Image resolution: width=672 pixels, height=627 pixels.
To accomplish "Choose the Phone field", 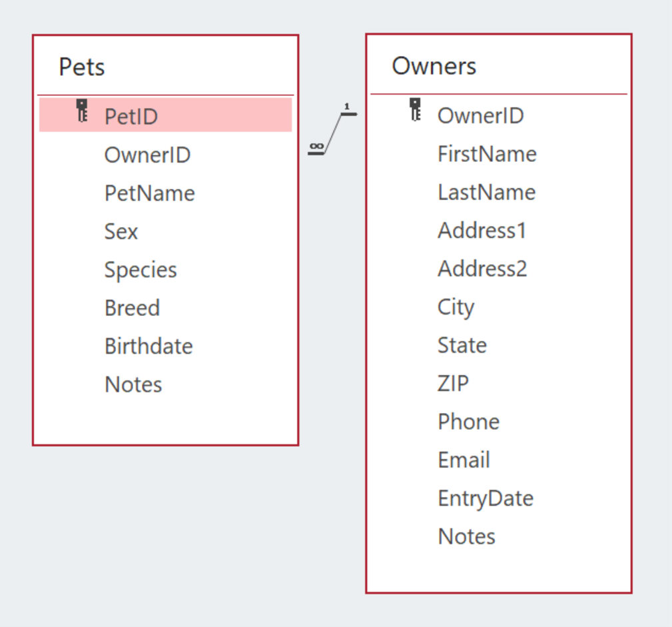I will (498, 421).
